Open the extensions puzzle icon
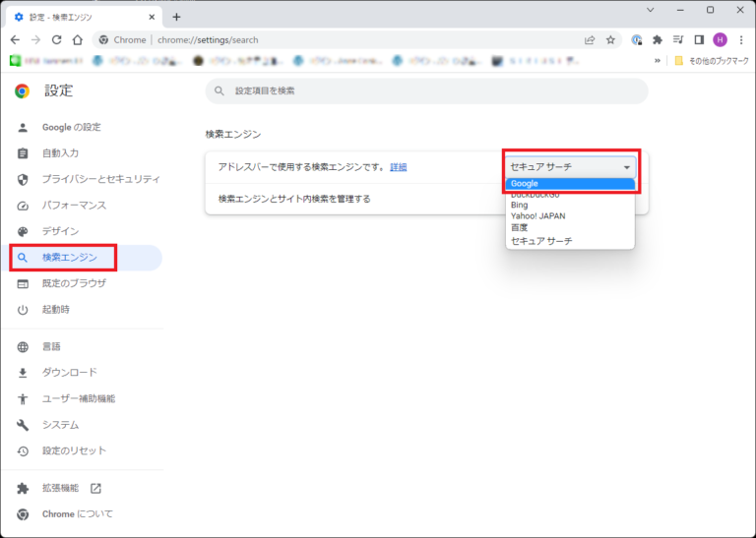Screen dimensions: 756x538 pos(658,40)
